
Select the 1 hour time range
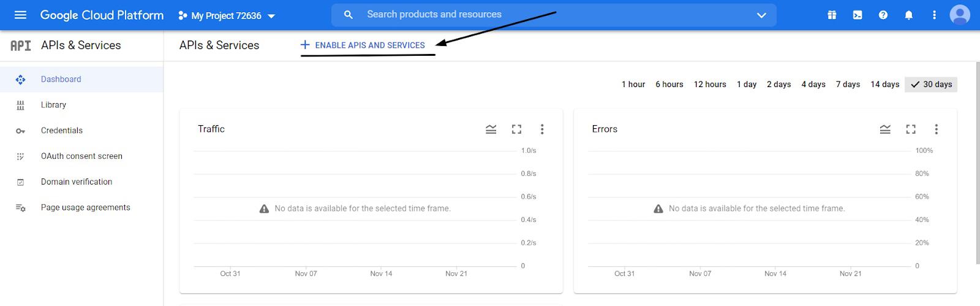633,85
